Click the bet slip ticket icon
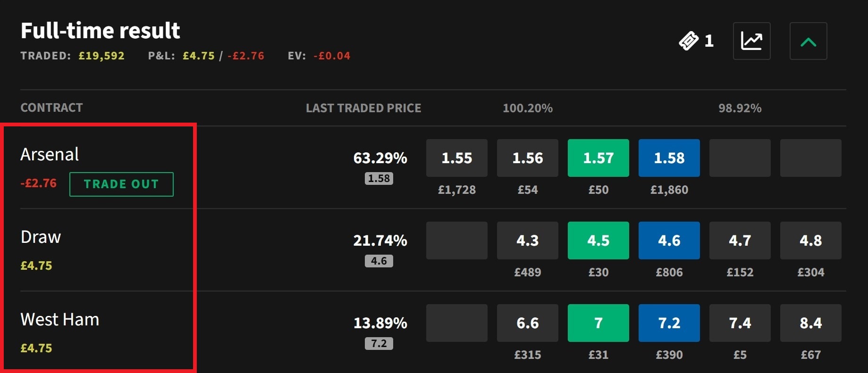The image size is (868, 373). [x=689, y=41]
